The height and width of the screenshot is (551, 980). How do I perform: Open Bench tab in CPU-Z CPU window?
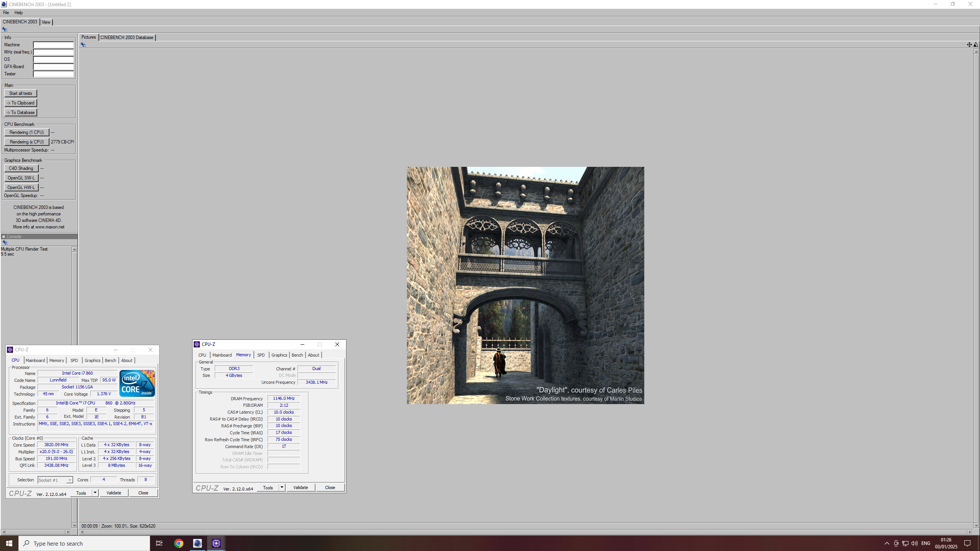(110, 360)
